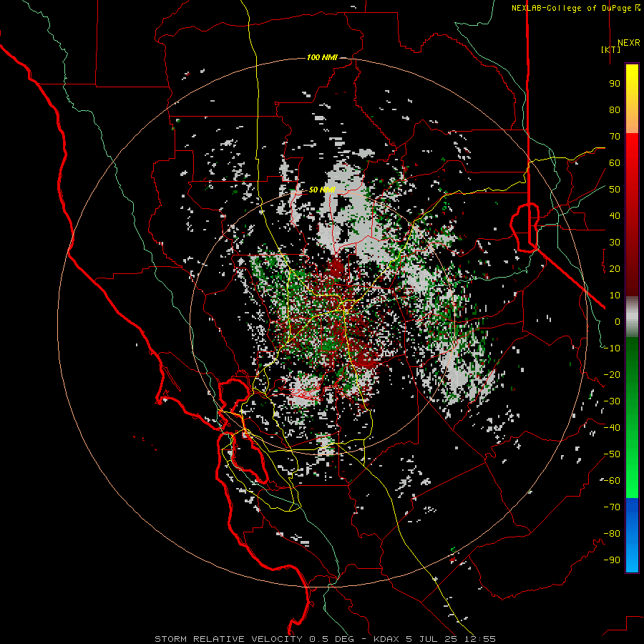Click the -70 value on velocity scale
Screen dimensions: 644x644
coord(612,507)
